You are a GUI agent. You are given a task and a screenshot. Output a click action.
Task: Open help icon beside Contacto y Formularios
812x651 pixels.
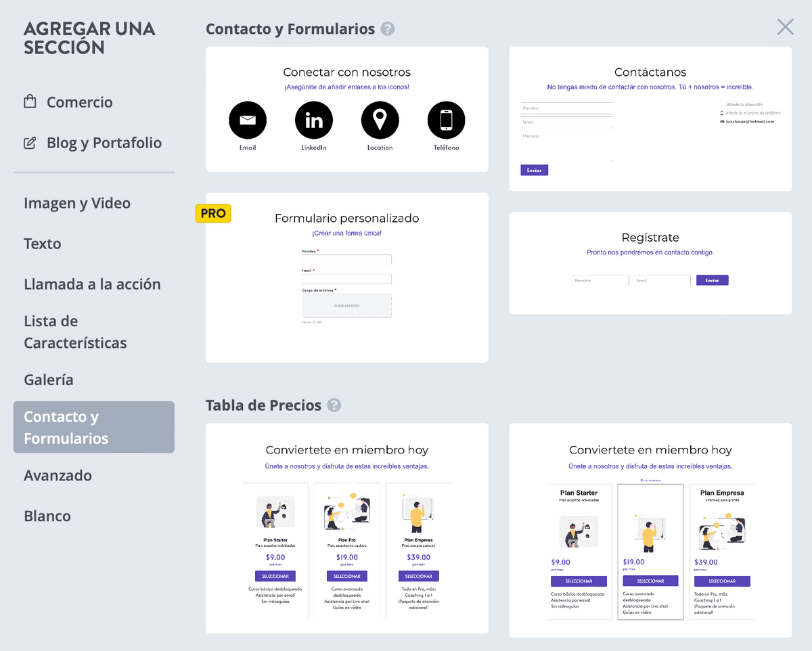pyautogui.click(x=388, y=29)
